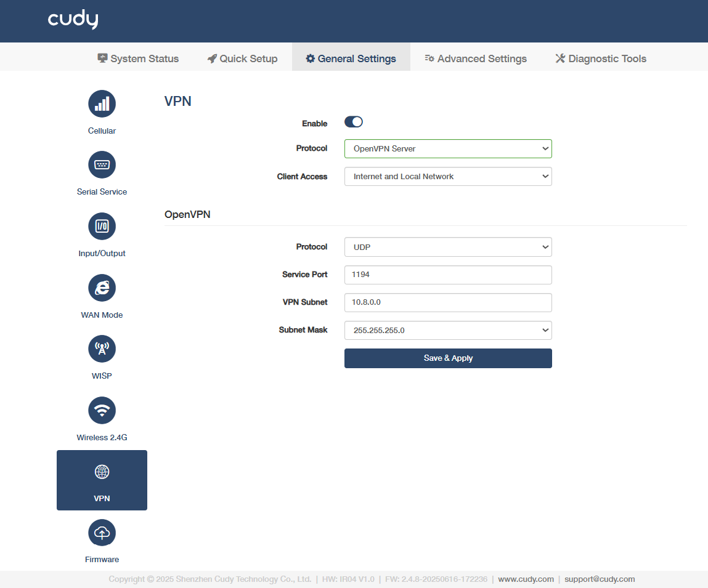708x588 pixels.
Task: Click the WISP sidebar label
Action: point(102,376)
